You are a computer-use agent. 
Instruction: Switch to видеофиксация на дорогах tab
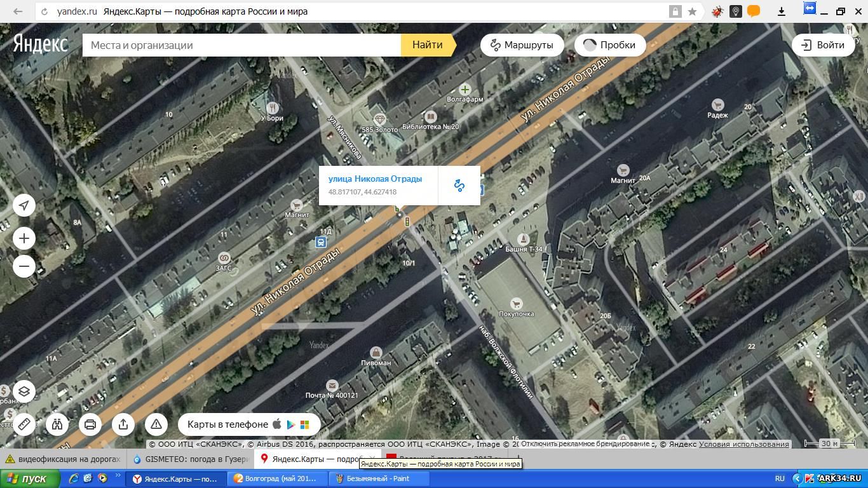pyautogui.click(x=64, y=459)
